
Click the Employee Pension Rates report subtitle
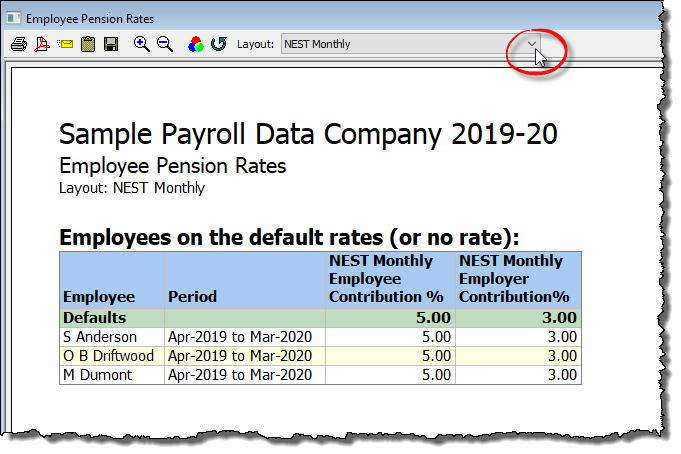[x=172, y=166]
